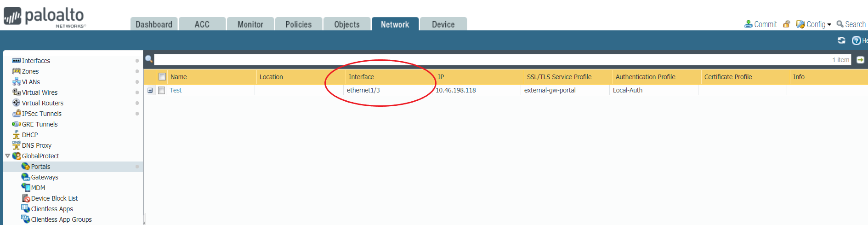Check the box for the Test row
868x225 pixels.
pos(161,91)
